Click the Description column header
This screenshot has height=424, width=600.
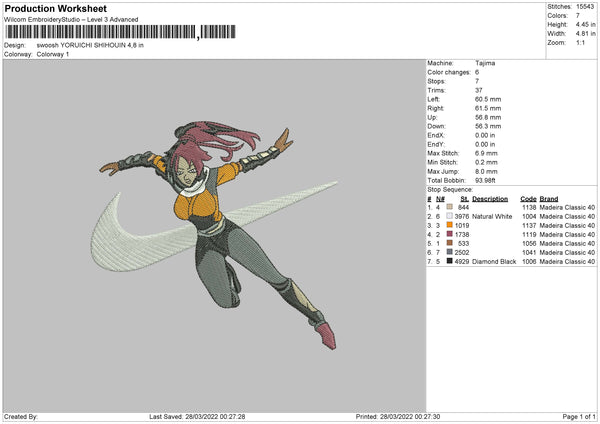pos(490,197)
